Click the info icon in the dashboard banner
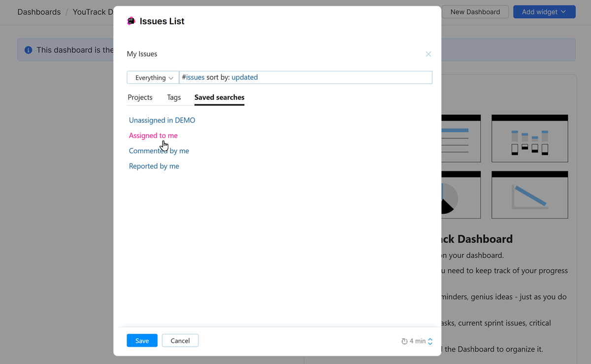591x364 pixels. coord(29,49)
